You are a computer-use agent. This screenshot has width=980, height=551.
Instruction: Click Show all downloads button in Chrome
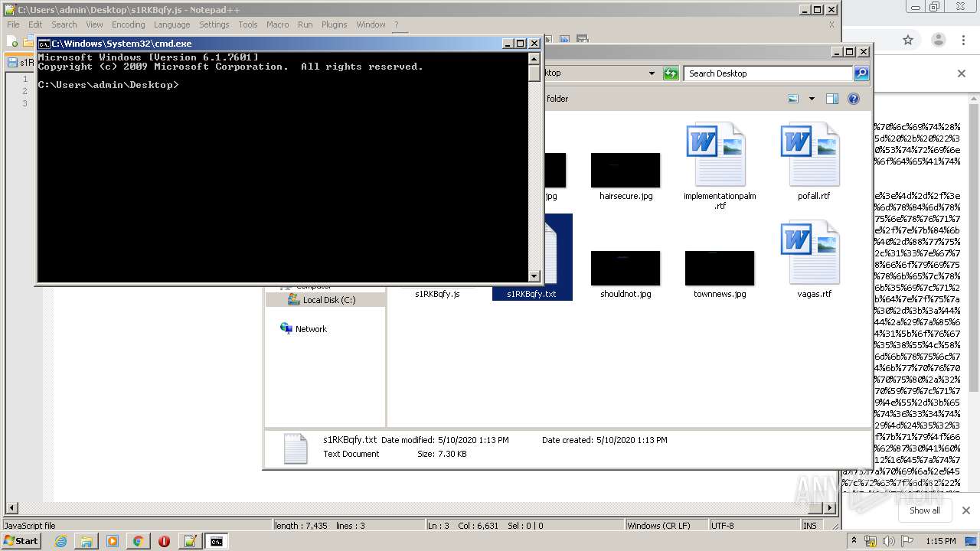click(x=924, y=510)
